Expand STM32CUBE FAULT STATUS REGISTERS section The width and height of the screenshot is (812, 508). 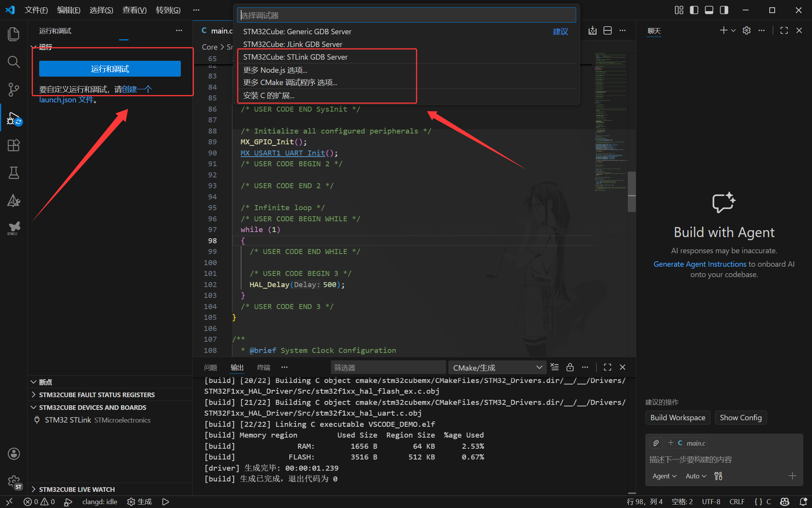point(97,394)
